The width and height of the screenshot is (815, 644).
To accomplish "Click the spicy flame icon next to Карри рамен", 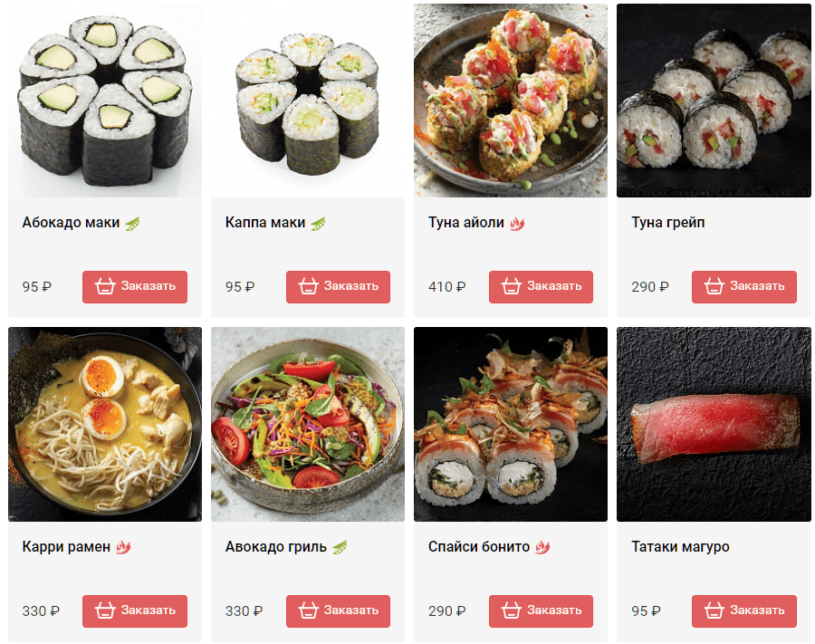I will coord(123,547).
